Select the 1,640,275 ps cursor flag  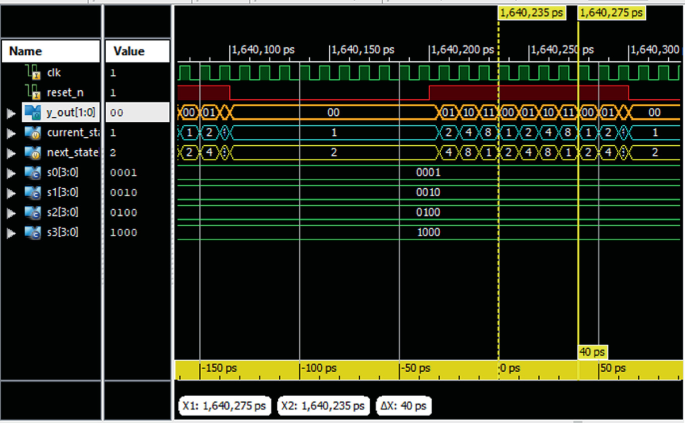click(612, 13)
